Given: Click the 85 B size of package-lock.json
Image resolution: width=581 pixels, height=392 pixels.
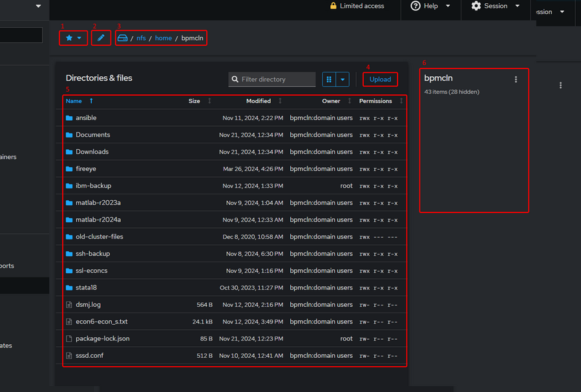Looking at the screenshot, I should (206, 338).
